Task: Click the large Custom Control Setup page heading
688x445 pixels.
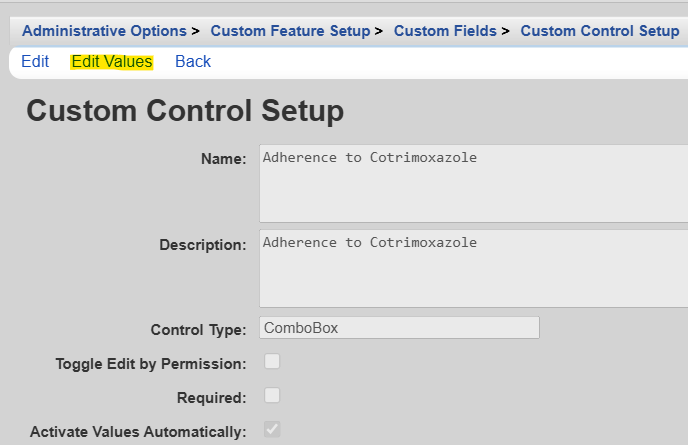Action: (185, 111)
